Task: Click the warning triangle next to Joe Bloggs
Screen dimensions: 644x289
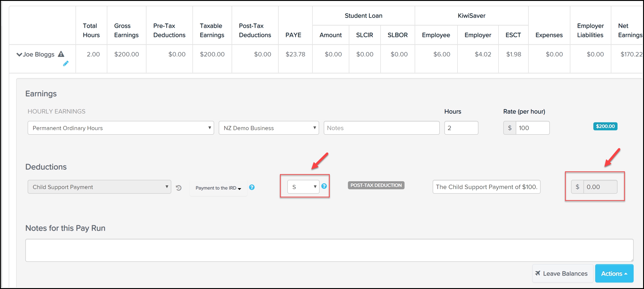Action: (x=61, y=54)
